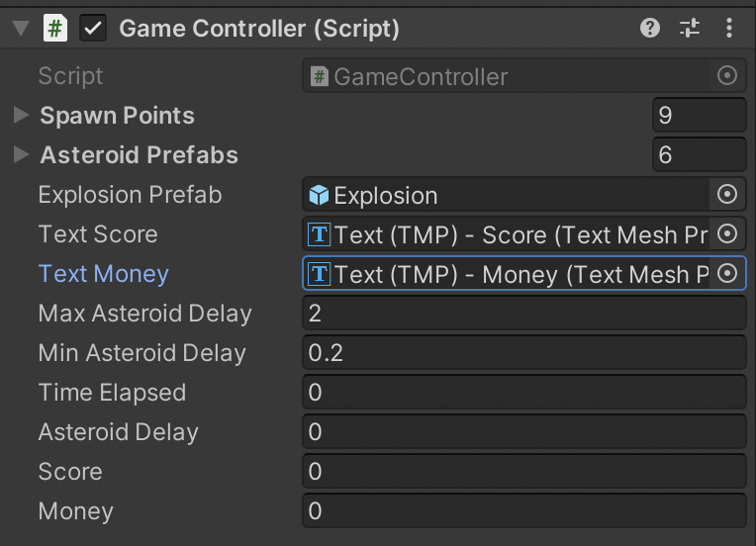756x546 pixels.
Task: Click the Min Asteroid Delay value field
Action: (523, 353)
